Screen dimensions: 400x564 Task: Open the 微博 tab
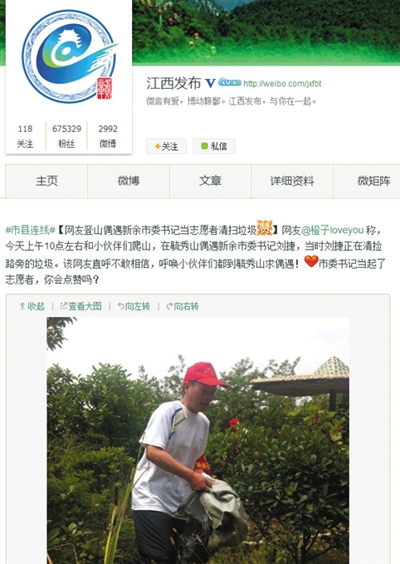[x=128, y=181]
